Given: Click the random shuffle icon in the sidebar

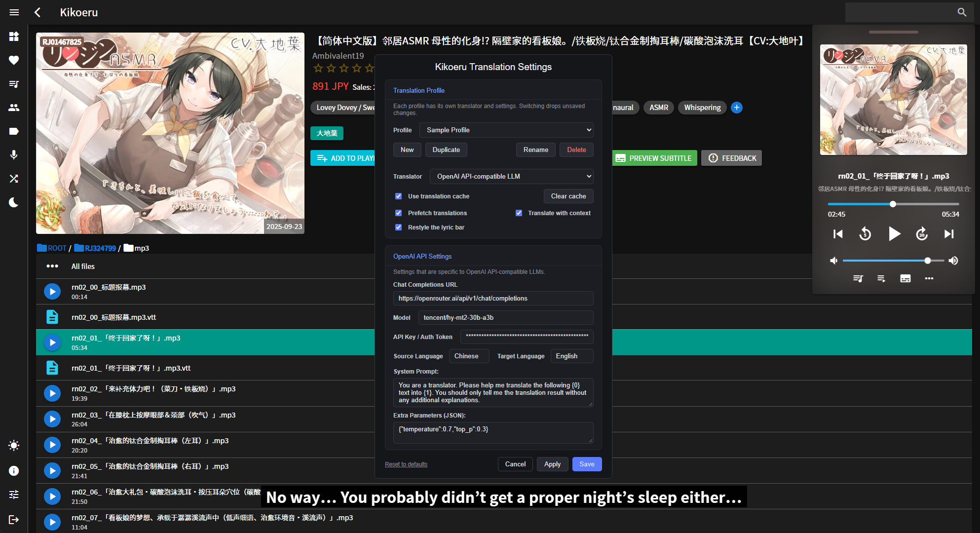Looking at the screenshot, I should 14,179.
